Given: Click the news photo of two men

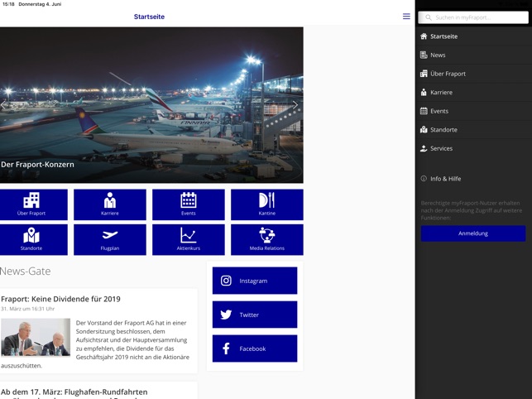Looking at the screenshot, I should point(36,337).
